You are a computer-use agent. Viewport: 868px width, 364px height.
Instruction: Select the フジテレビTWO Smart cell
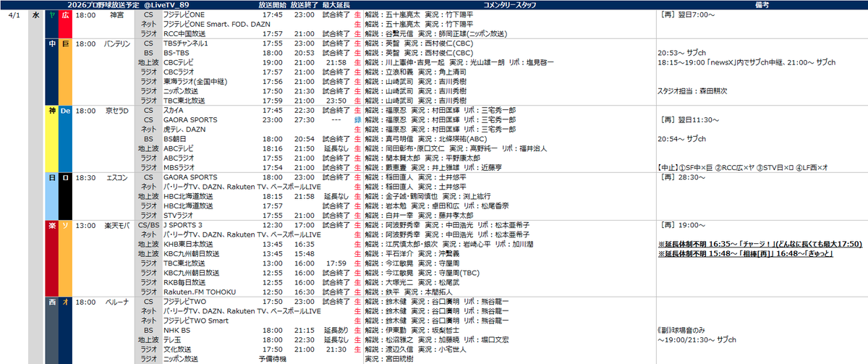[196, 319]
